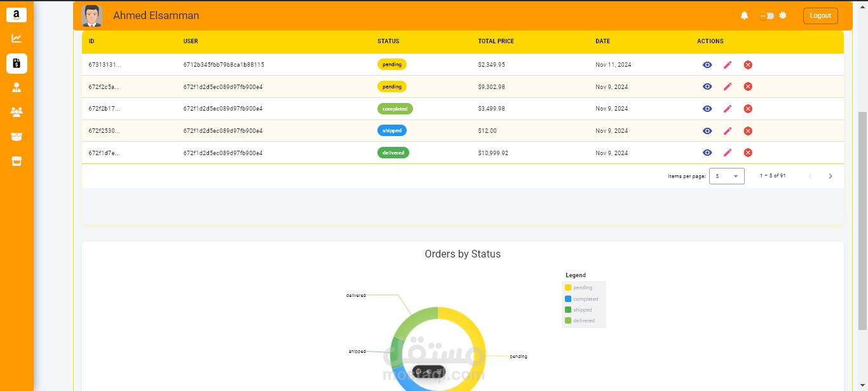Screen dimensions: 868x391
Task: Select order ID 672f1d7e...
Action: (x=104, y=153)
